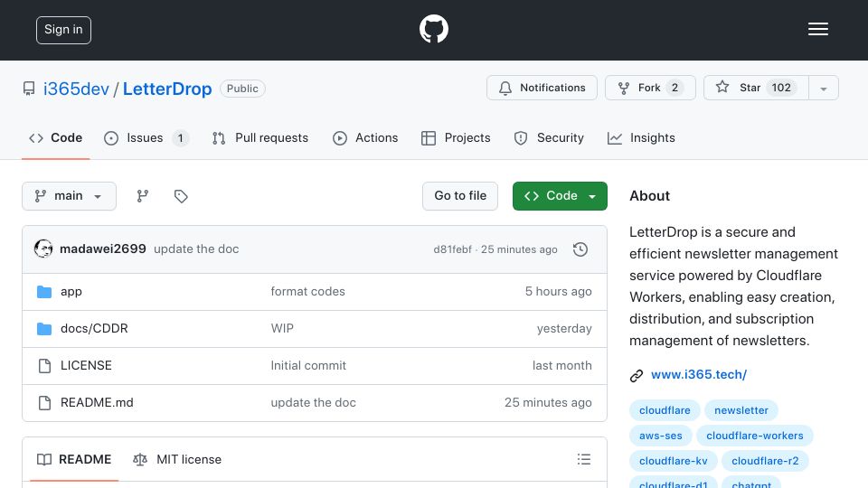Expand the main branch selector
The image size is (868, 488).
[70, 196]
